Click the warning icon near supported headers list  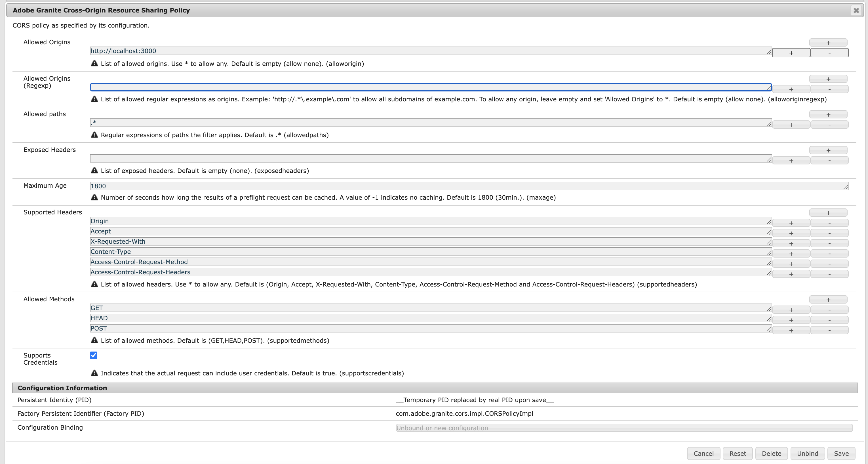pyautogui.click(x=95, y=284)
